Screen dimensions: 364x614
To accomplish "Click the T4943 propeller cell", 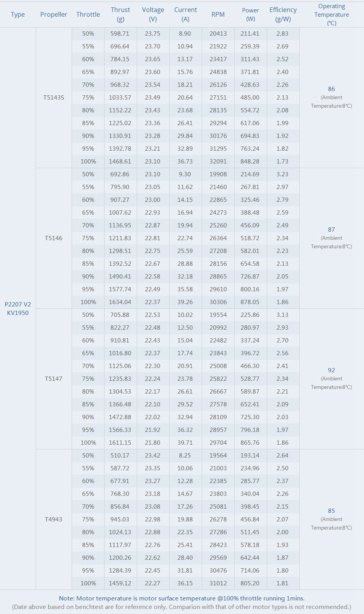I will click(53, 519).
